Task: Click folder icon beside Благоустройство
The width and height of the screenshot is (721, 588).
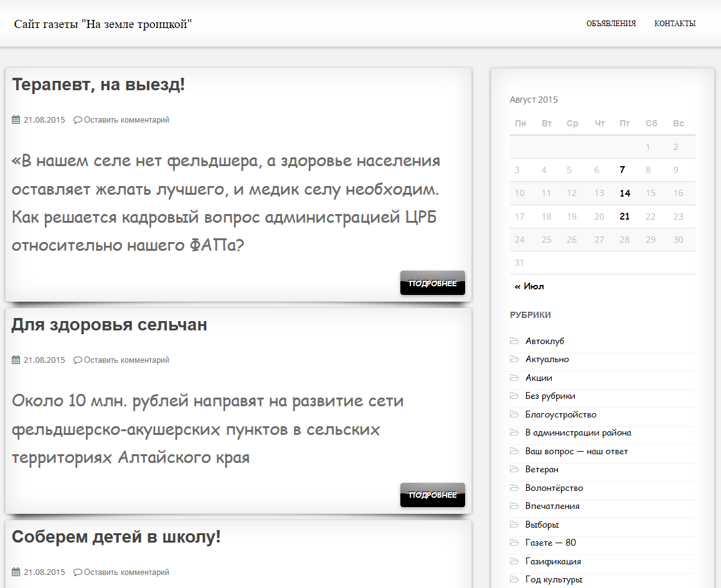Action: pyautogui.click(x=514, y=414)
